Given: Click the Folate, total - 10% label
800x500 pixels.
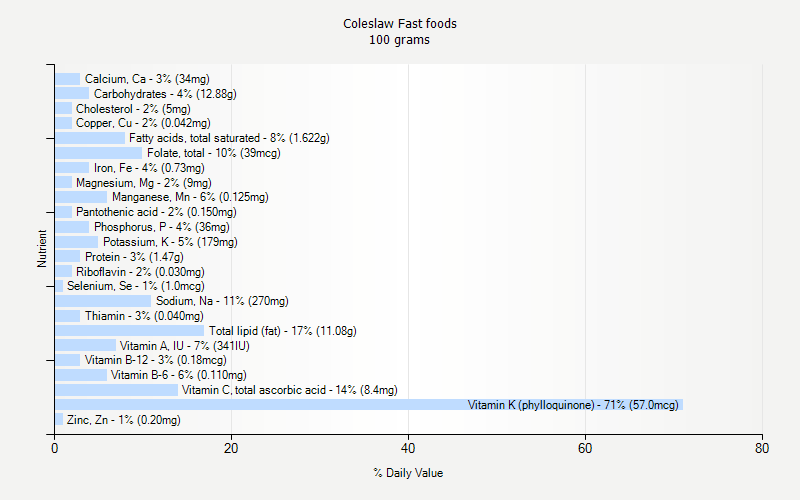Looking at the screenshot, I should click(214, 153).
